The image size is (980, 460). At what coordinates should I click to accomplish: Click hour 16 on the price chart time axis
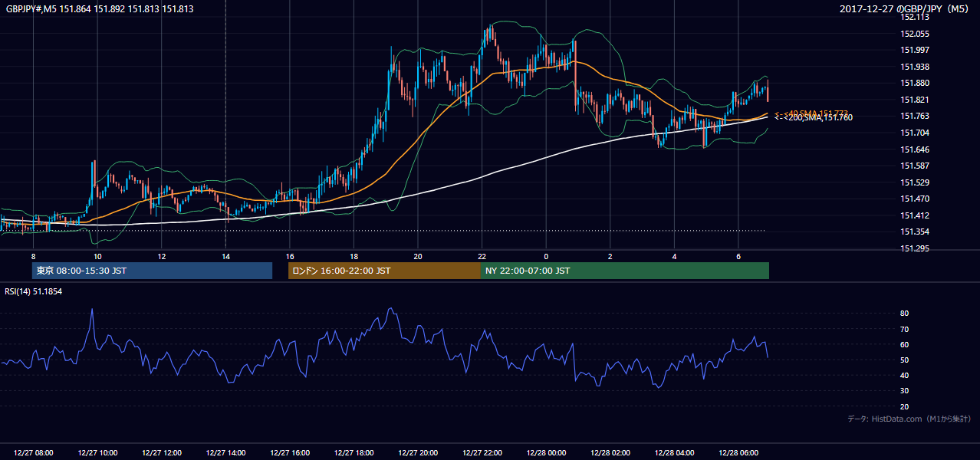pyautogui.click(x=290, y=256)
